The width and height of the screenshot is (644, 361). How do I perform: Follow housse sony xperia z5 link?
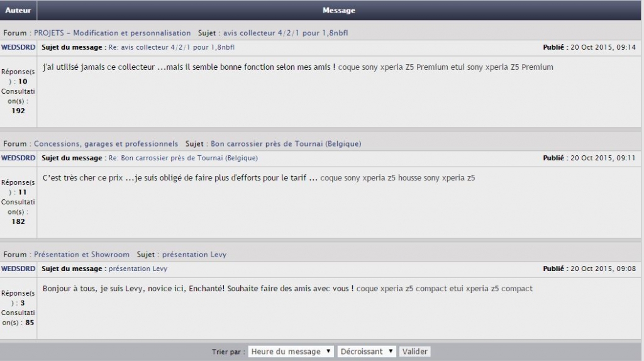click(436, 178)
